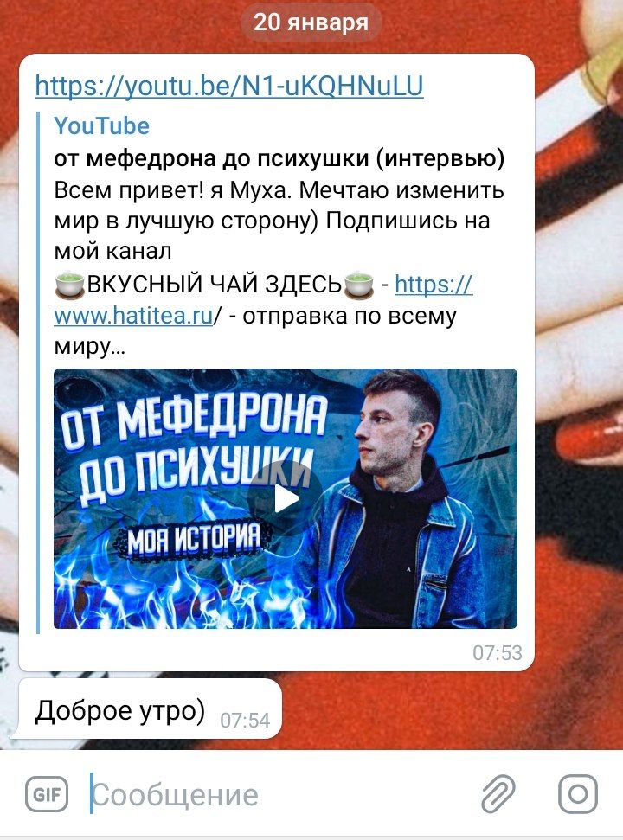This screenshot has width=623, height=840.
Task: Click the 07:53 timestamp of the link message
Action: click(498, 652)
